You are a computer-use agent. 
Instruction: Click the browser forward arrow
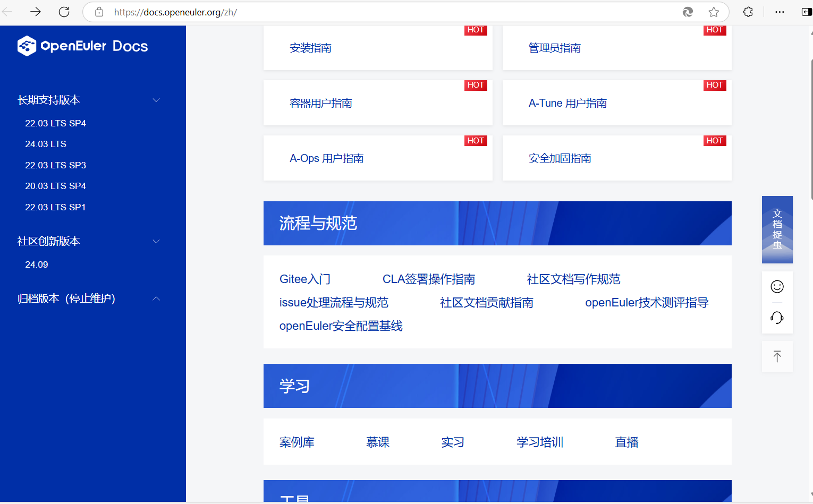point(36,12)
